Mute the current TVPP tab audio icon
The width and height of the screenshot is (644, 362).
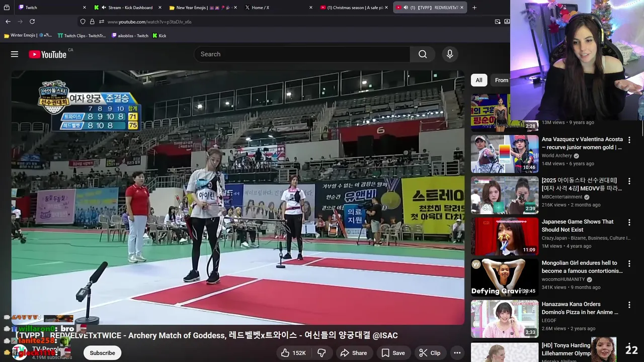tap(406, 8)
